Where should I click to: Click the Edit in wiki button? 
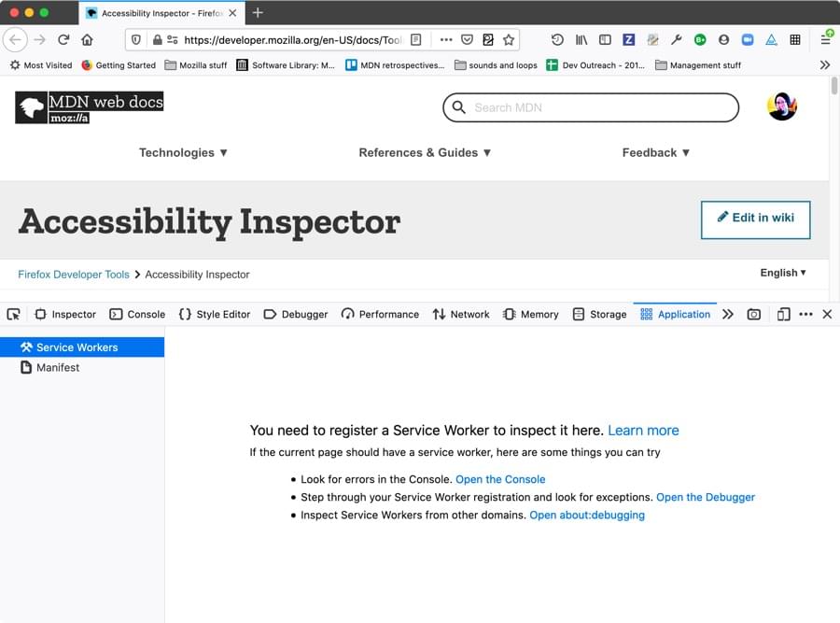tap(755, 219)
